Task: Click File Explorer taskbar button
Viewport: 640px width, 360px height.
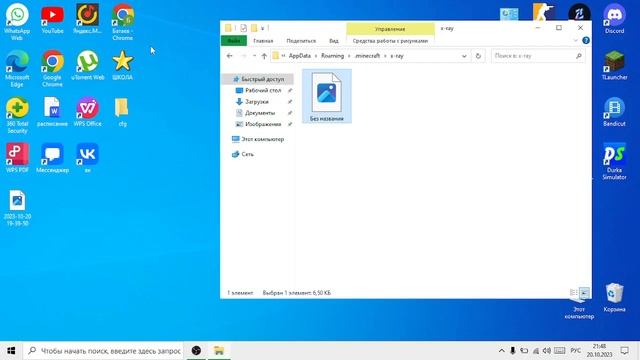Action: (x=219, y=351)
